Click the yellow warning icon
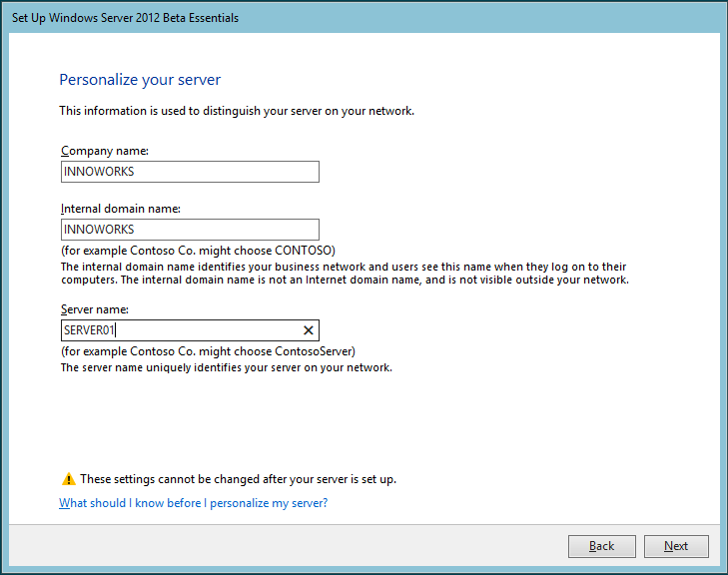Viewport: 728px width, 575px height. [x=68, y=479]
